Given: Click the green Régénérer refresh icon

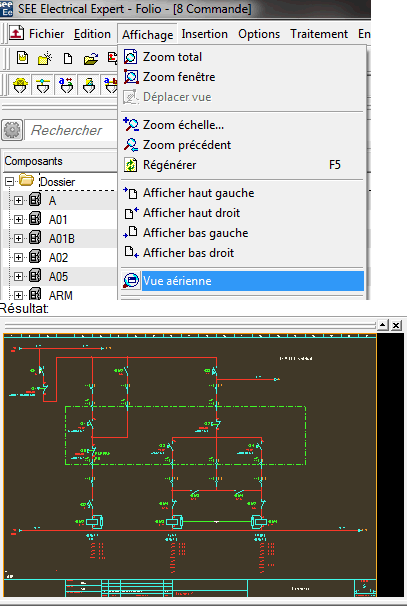Looking at the screenshot, I should [x=131, y=165].
